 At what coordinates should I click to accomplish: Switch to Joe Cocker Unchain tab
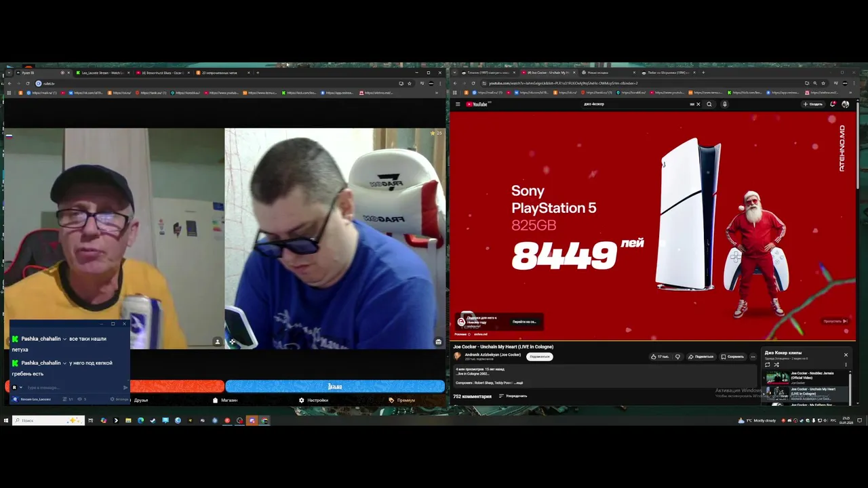tap(548, 73)
